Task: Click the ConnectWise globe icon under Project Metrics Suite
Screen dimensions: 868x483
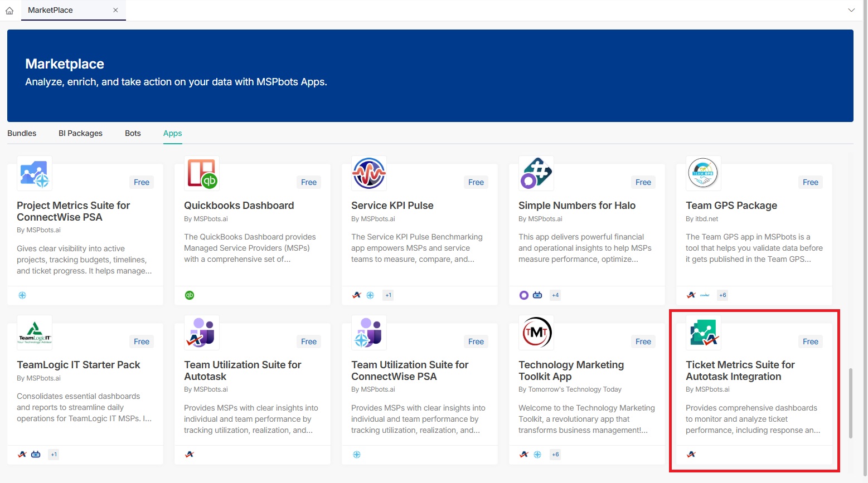Action: (22, 295)
